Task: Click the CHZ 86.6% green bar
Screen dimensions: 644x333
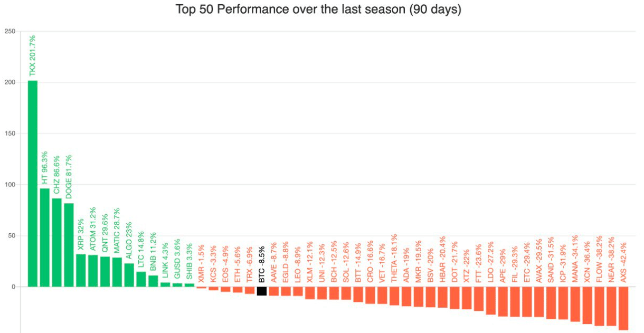Action: (56, 243)
